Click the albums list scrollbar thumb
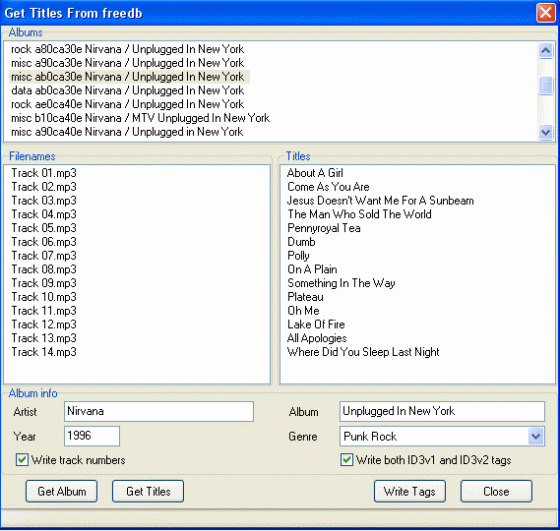Image resolution: width=560 pixels, height=531 pixels. (545, 86)
